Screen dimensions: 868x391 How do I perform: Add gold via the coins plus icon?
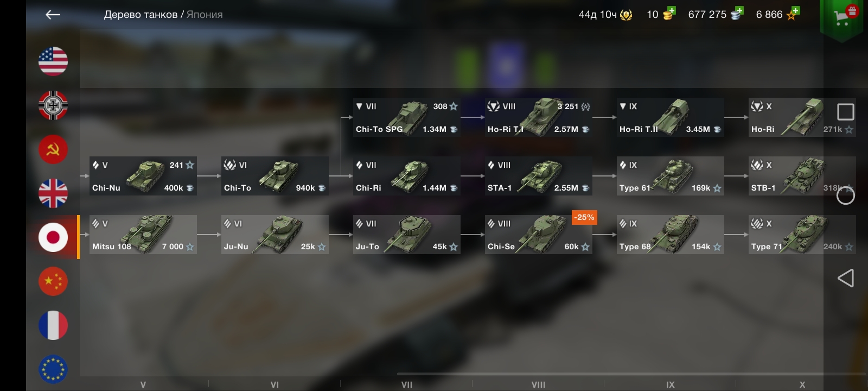pos(669,14)
